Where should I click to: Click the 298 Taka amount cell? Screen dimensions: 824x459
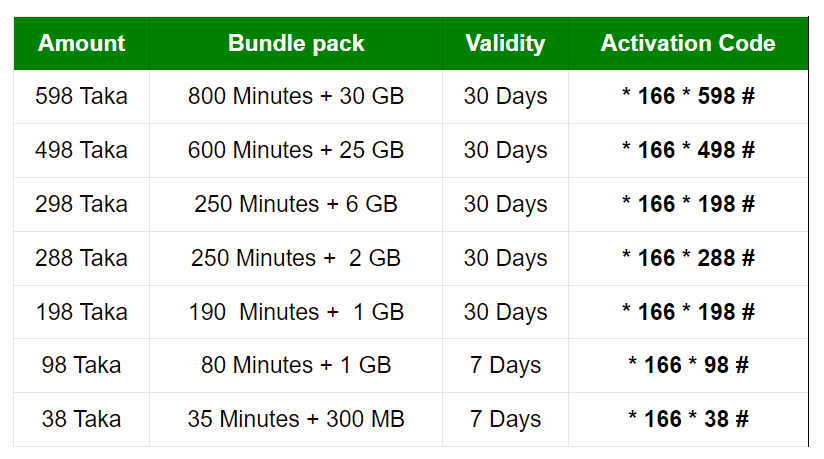tap(81, 205)
